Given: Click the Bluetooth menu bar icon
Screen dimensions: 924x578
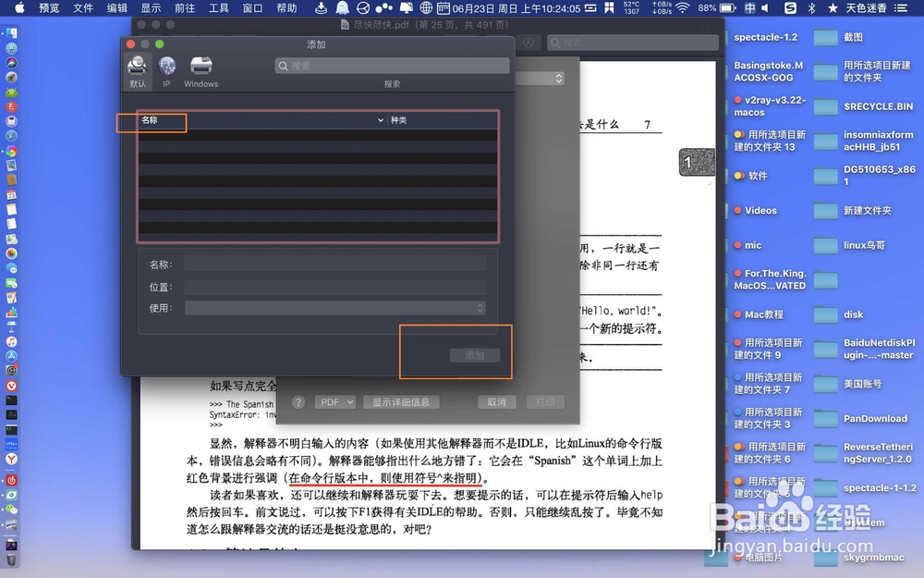Looking at the screenshot, I should click(x=811, y=7).
